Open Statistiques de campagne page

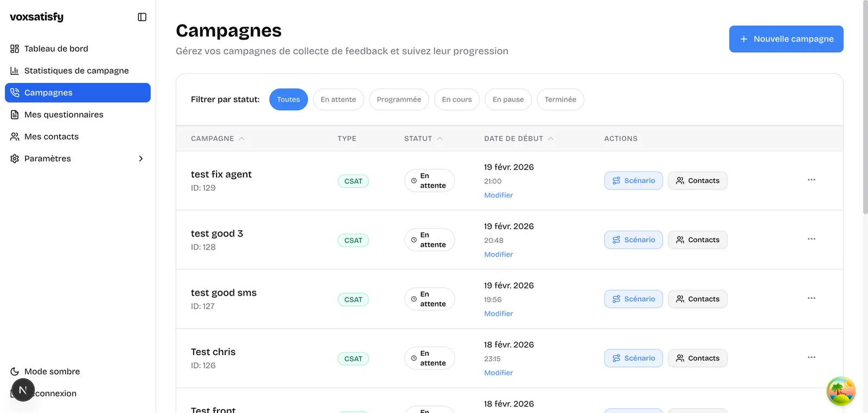coord(78,71)
